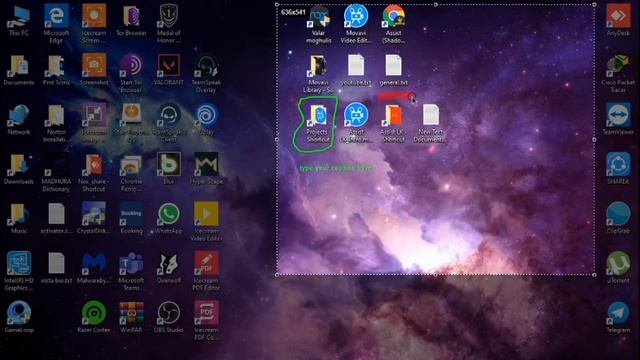Open SHAREit desktop shortcut
This screenshot has height=360, width=640.
click(618, 169)
